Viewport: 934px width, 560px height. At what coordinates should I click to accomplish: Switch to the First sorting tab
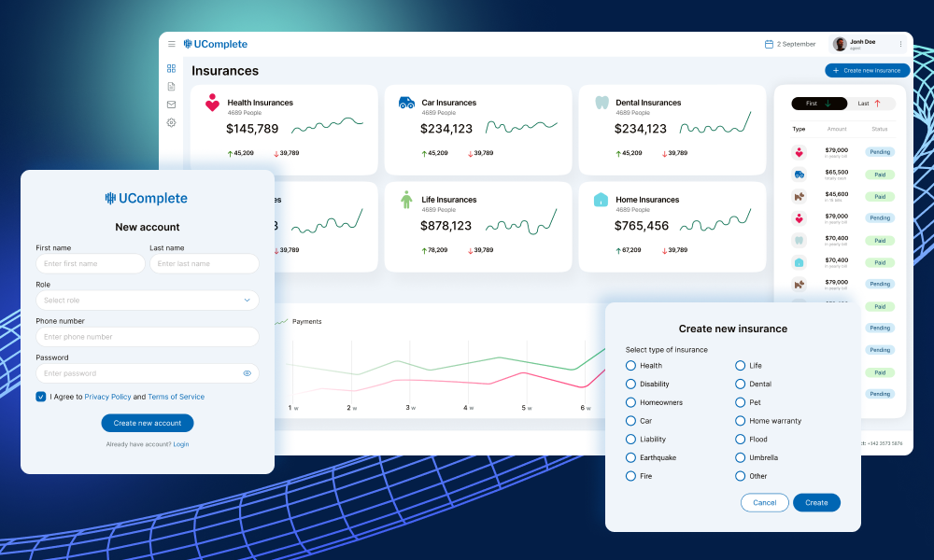(818, 104)
